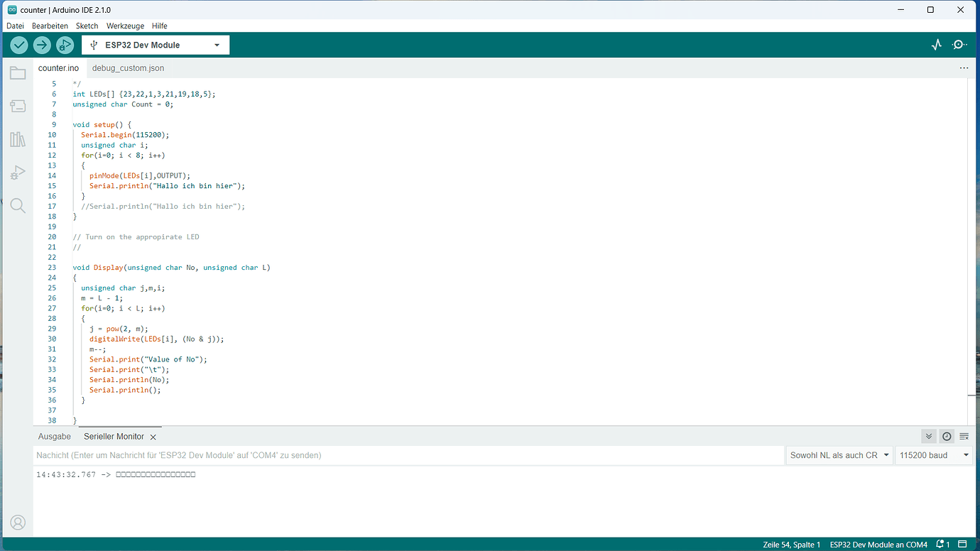Open the account button in the bottom corner
This screenshot has height=551, width=980.
[x=18, y=522]
